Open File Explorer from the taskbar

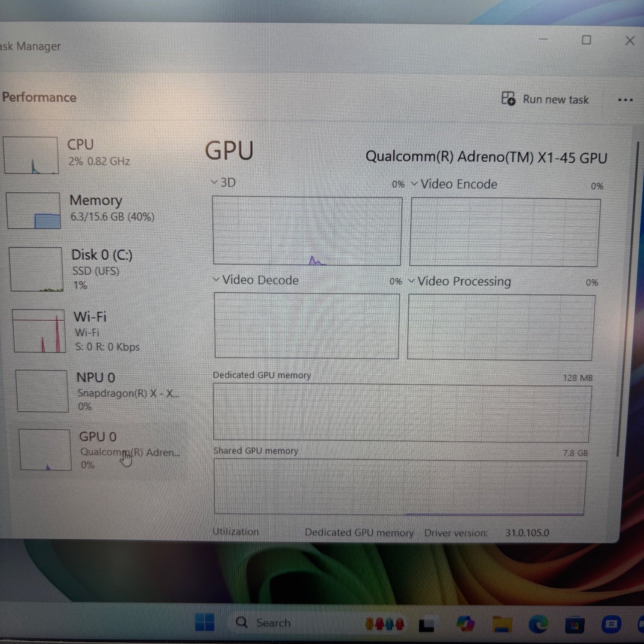pyautogui.click(x=502, y=624)
